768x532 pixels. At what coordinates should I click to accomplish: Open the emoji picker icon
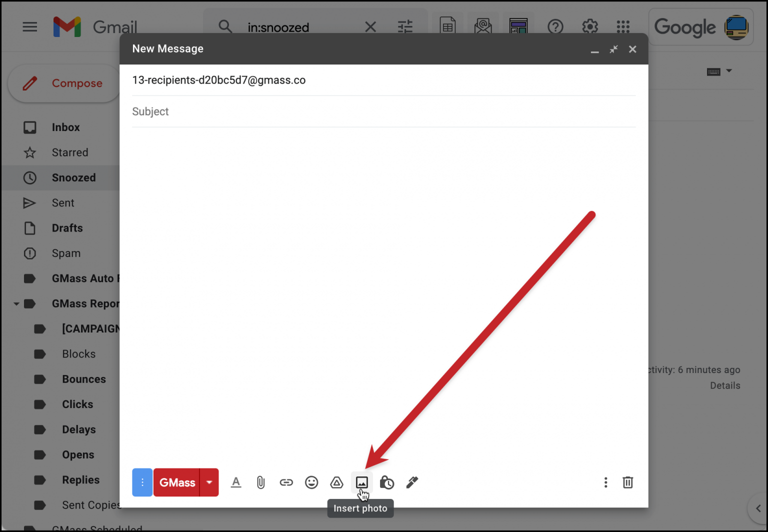tap(311, 482)
